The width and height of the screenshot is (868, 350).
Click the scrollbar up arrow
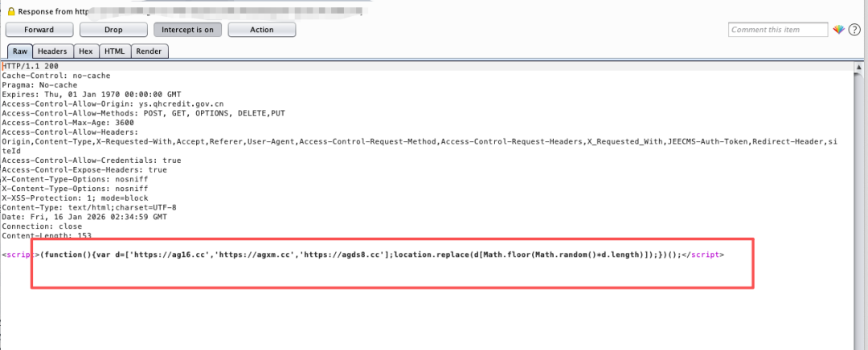point(858,67)
